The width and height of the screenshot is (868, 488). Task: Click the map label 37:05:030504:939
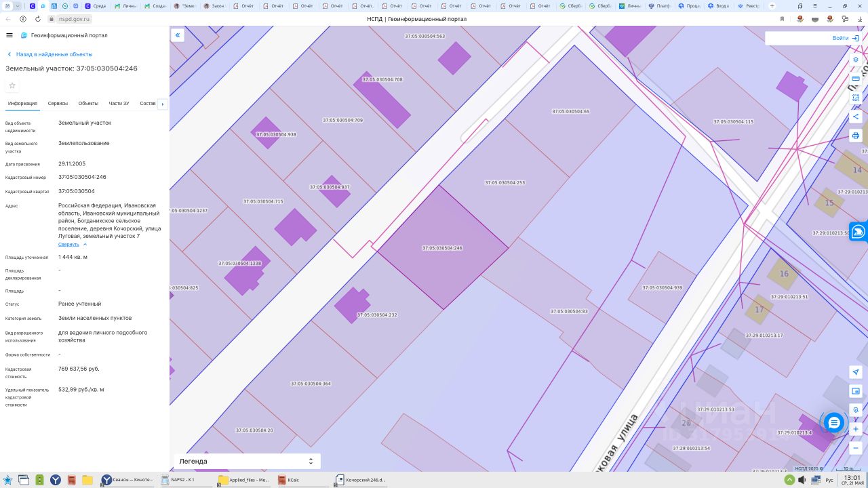point(663,288)
